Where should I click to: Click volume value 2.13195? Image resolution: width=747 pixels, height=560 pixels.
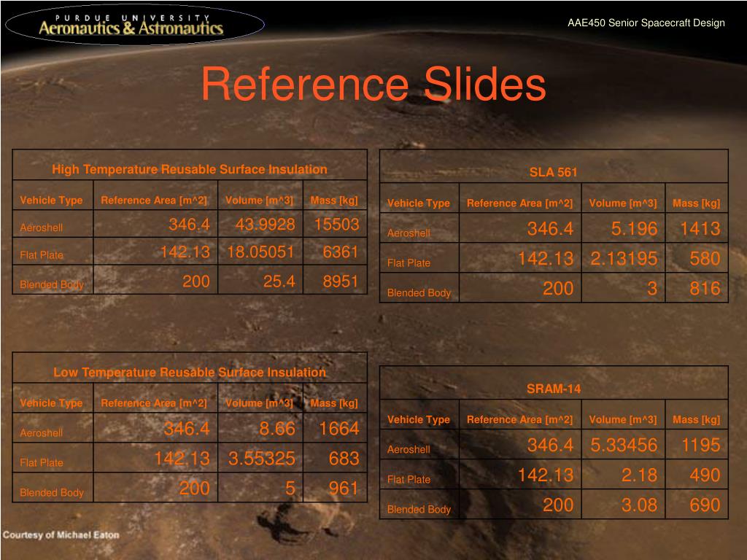click(624, 259)
